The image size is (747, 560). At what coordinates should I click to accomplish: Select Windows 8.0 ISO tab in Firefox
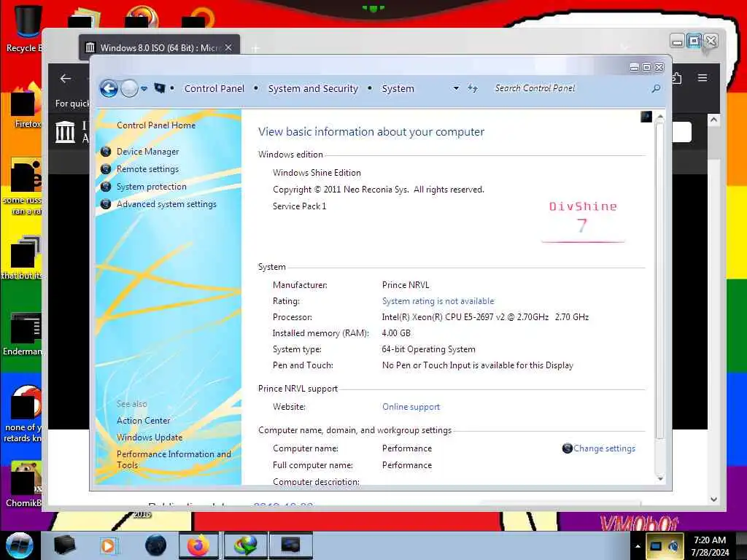click(159, 47)
